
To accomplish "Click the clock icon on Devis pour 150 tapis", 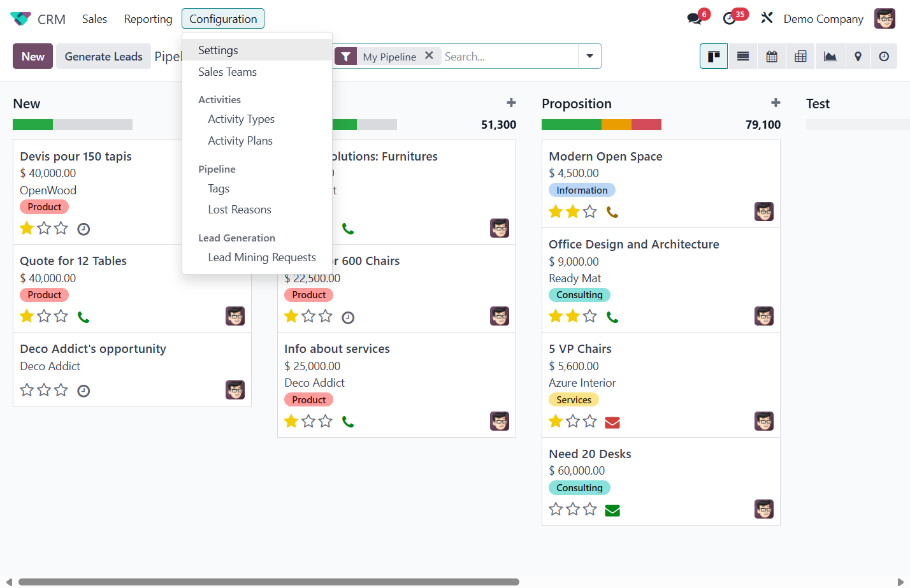I will (83, 229).
